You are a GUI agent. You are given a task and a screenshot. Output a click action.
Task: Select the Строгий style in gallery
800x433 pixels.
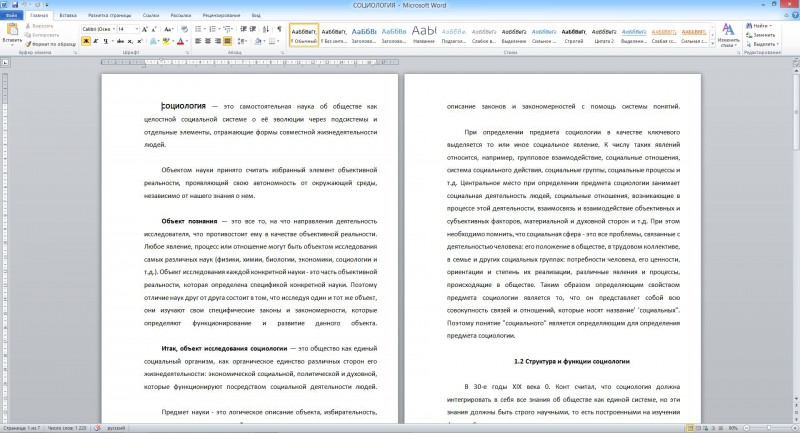(573, 35)
